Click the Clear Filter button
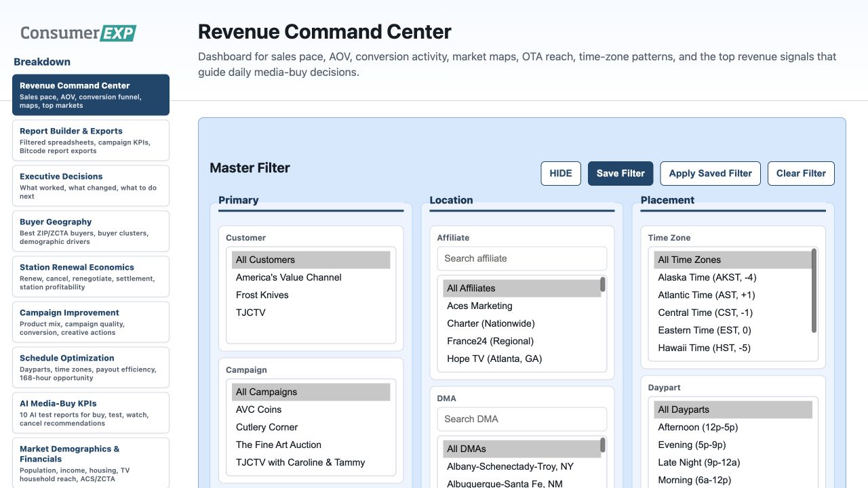868x488 pixels. pyautogui.click(x=801, y=174)
